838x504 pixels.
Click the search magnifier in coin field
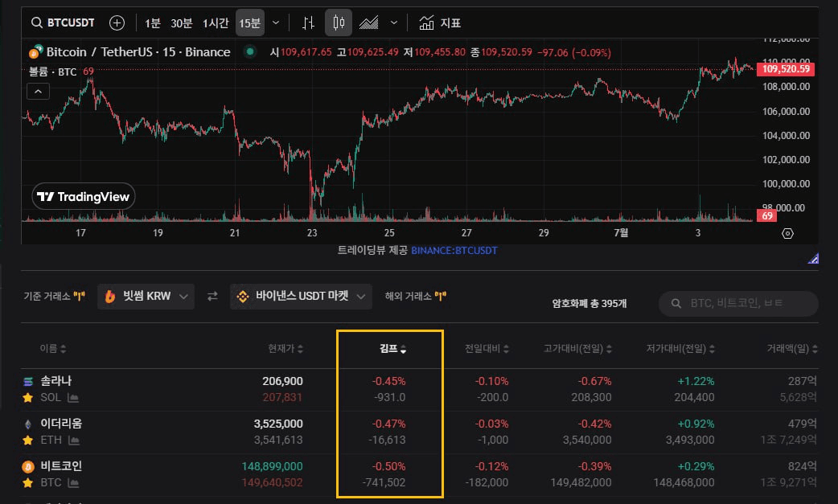coord(676,303)
